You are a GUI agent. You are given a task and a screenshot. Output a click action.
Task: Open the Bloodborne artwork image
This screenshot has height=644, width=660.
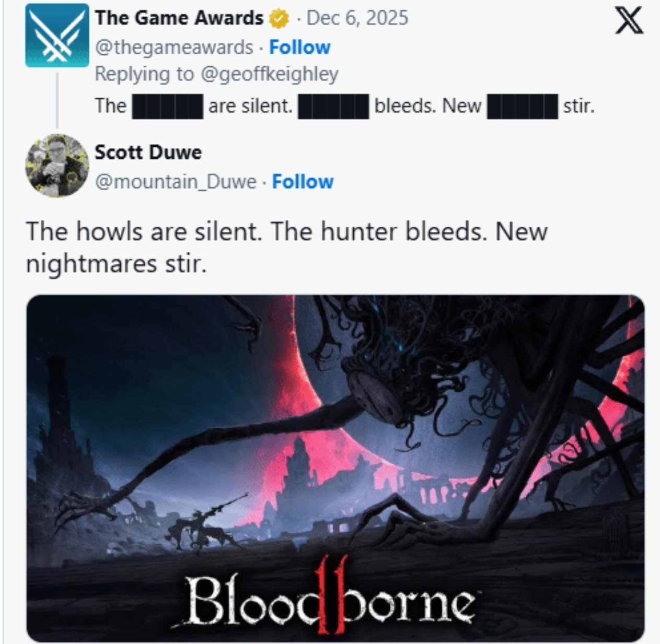pyautogui.click(x=335, y=469)
